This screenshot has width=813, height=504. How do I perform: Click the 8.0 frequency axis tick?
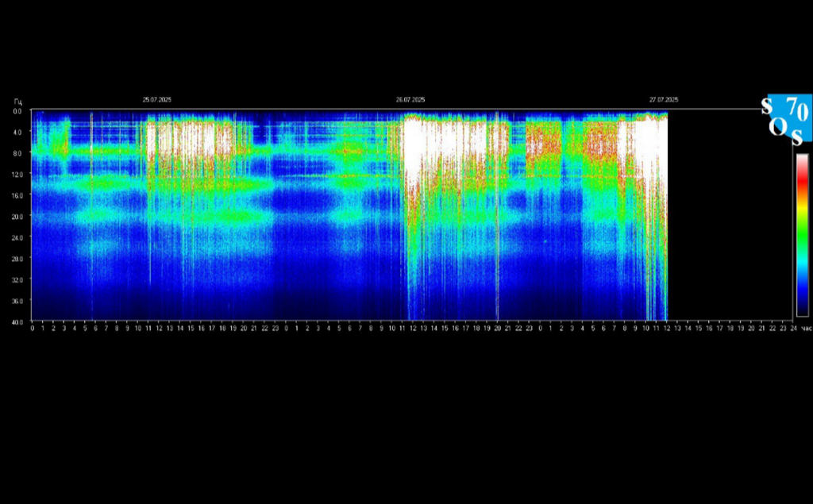click(x=17, y=152)
